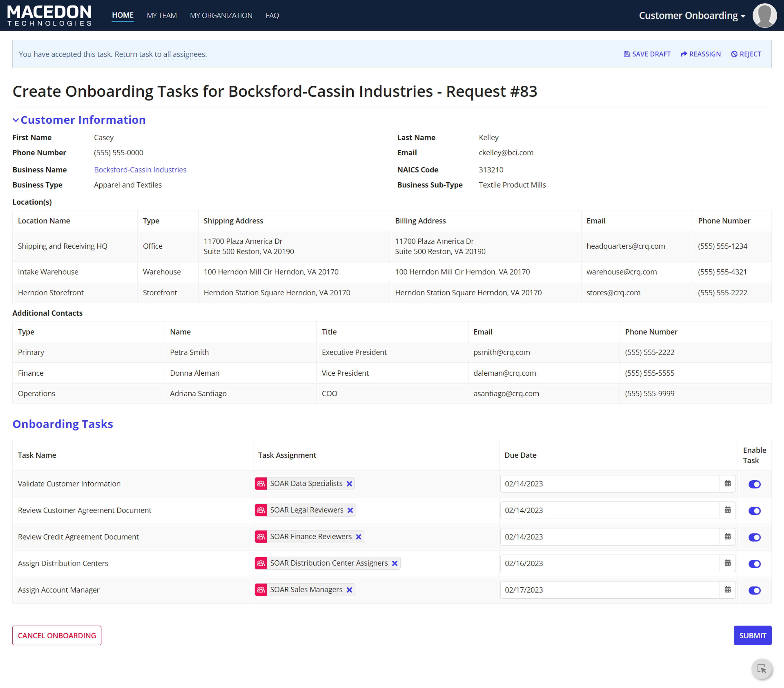Toggle Enable Task for Assign Distribution Centers
The image size is (784, 688).
(x=754, y=563)
